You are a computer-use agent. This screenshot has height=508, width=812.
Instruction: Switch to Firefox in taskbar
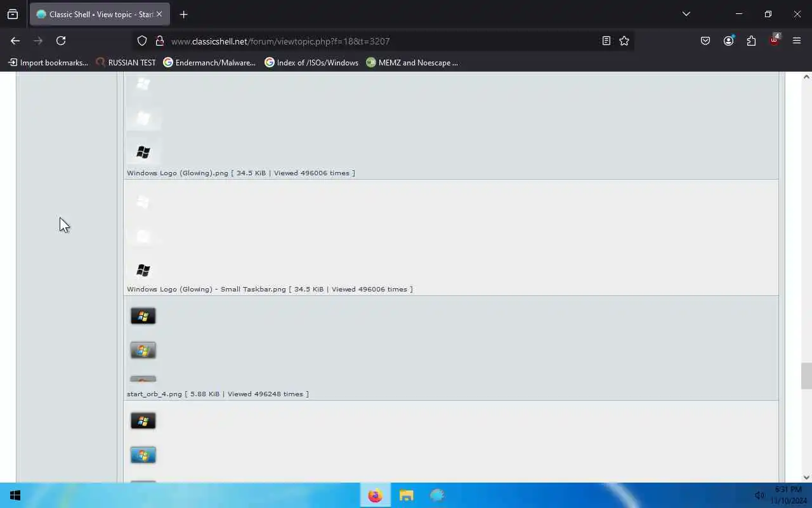pos(376,495)
